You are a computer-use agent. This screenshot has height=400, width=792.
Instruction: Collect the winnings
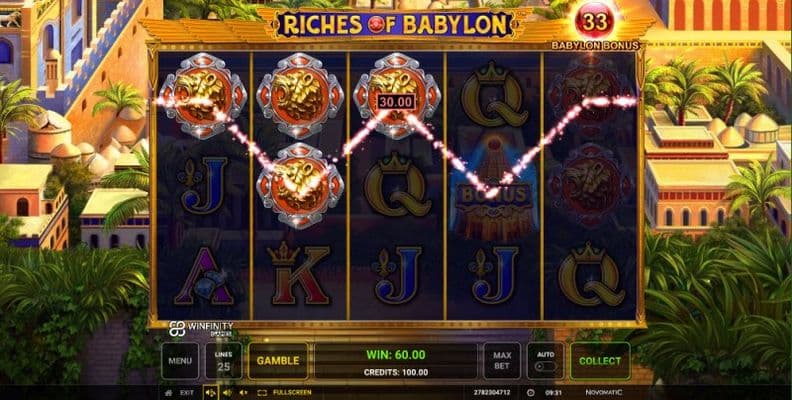pos(600,361)
